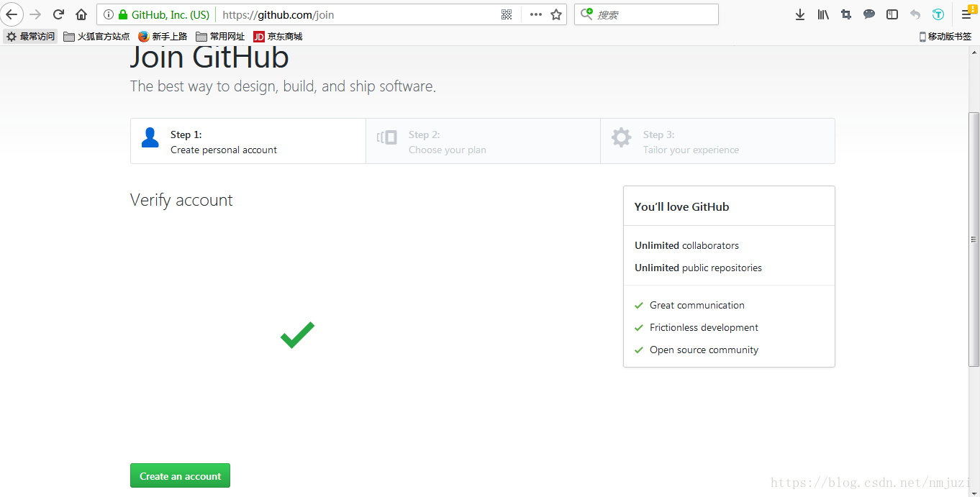Click the green verification checkmark
Image resolution: width=980 pixels, height=497 pixels.
[297, 335]
